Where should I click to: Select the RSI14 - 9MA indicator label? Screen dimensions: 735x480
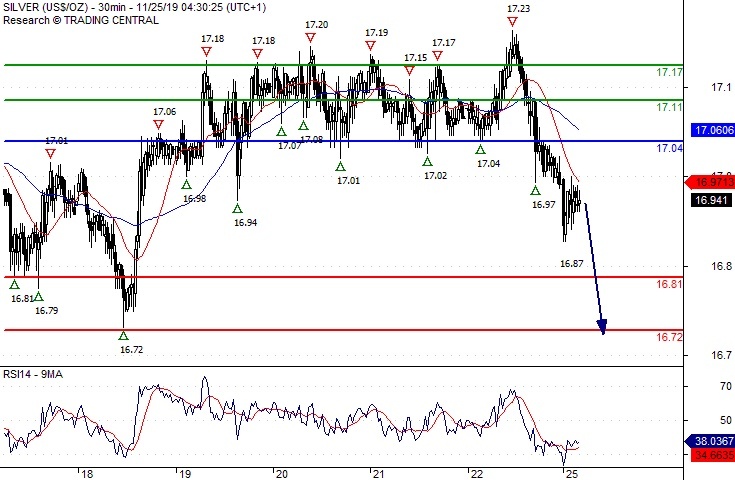coord(33,374)
